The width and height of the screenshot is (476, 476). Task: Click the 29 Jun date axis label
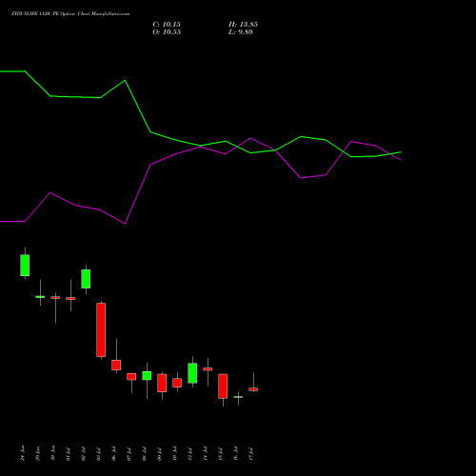click(38, 453)
